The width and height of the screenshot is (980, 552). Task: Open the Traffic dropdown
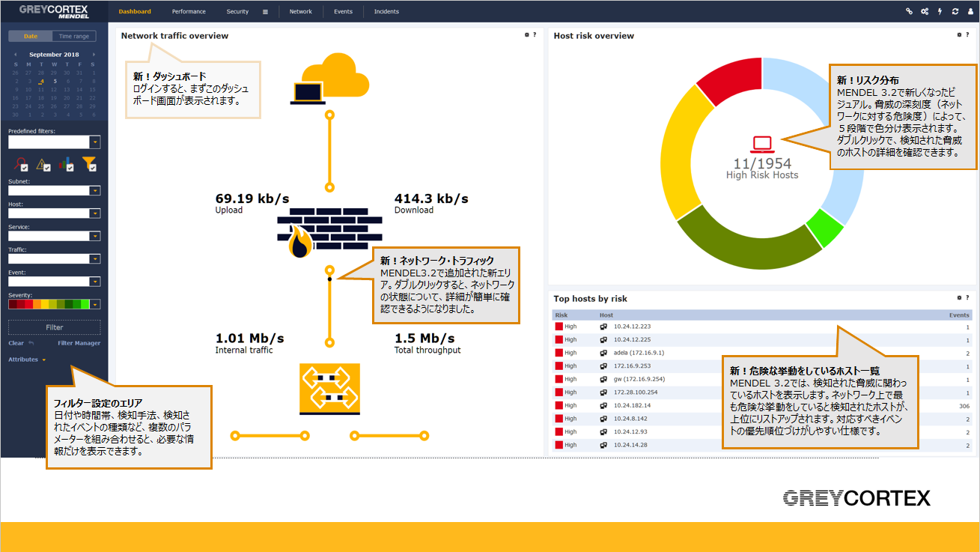(x=94, y=259)
